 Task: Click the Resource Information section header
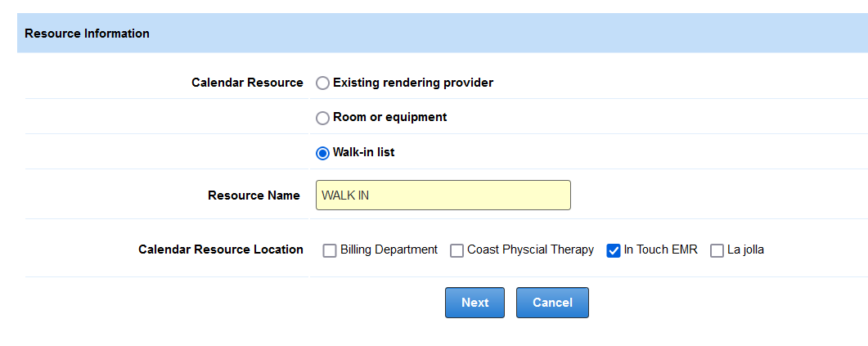pos(87,34)
